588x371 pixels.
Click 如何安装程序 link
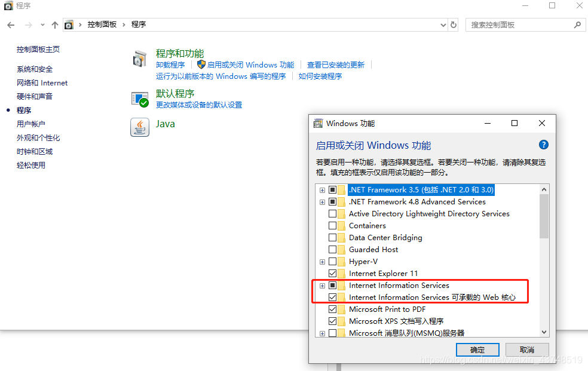[320, 76]
